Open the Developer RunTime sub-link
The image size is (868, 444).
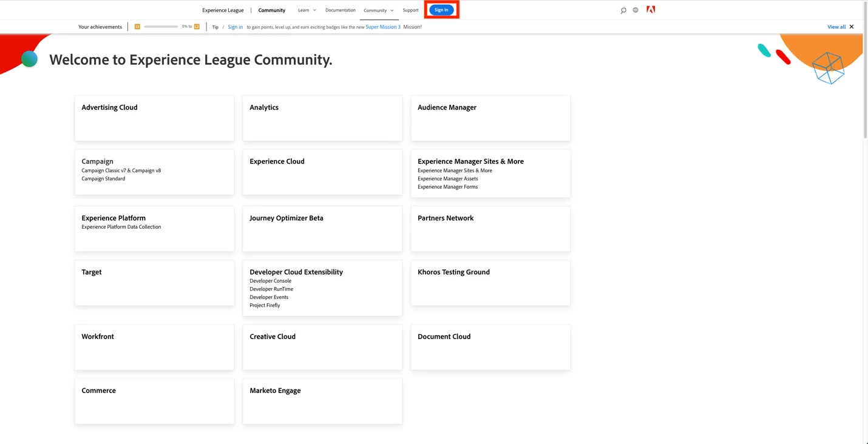tap(271, 289)
